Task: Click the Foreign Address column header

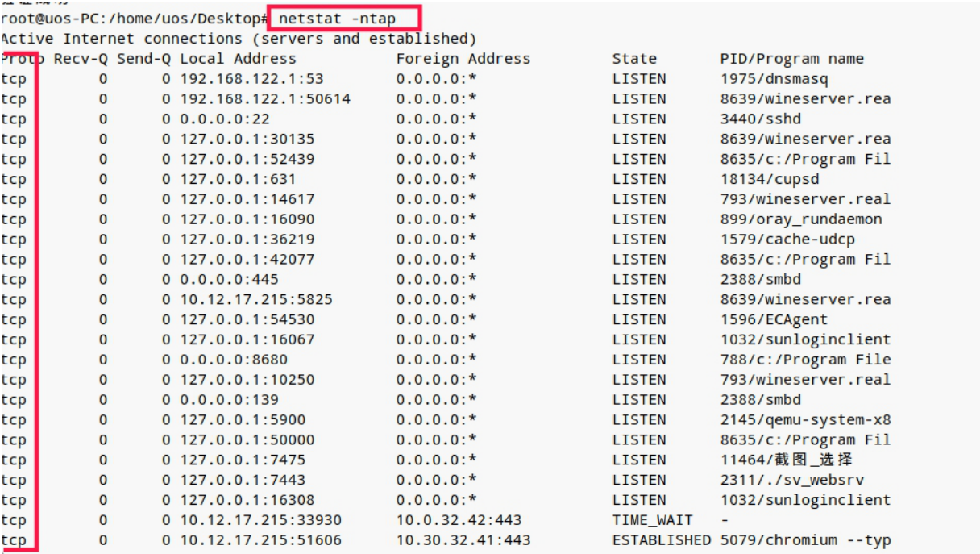Action: [463, 59]
